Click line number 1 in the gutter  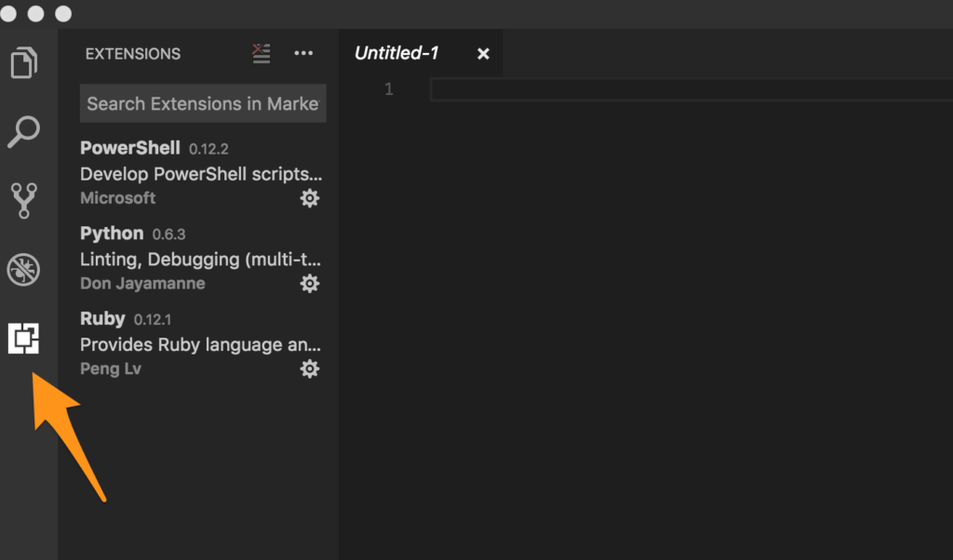[x=389, y=90]
